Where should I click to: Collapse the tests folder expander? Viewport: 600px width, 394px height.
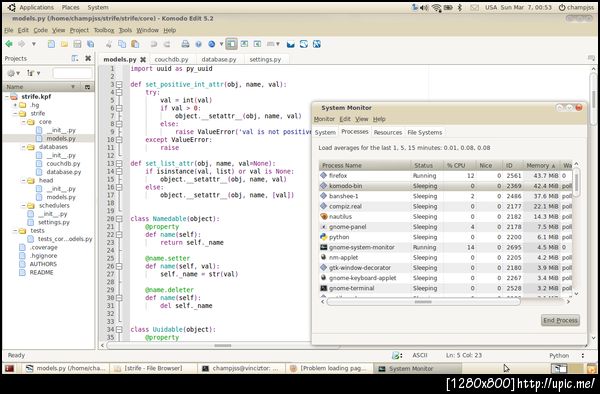tap(15, 231)
